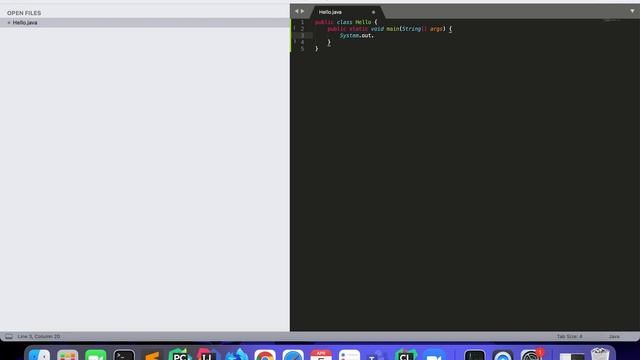Click line number 1 in the gutter
This screenshot has height=360, width=640.
(302, 22)
